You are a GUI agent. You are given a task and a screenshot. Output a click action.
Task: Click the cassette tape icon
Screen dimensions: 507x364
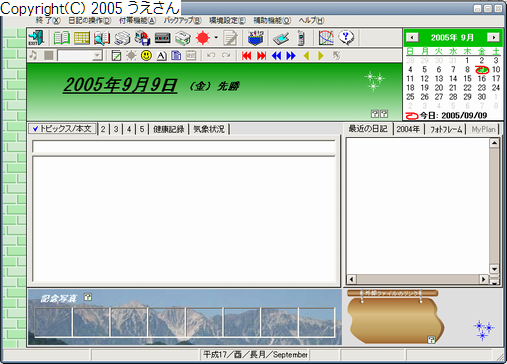[163, 38]
